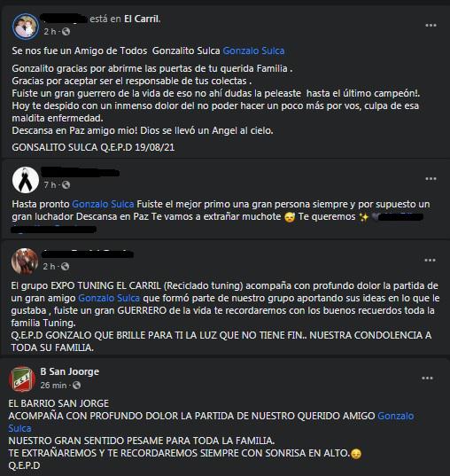
Task: Click public globe icon beside 7 h
Action: coord(66,185)
